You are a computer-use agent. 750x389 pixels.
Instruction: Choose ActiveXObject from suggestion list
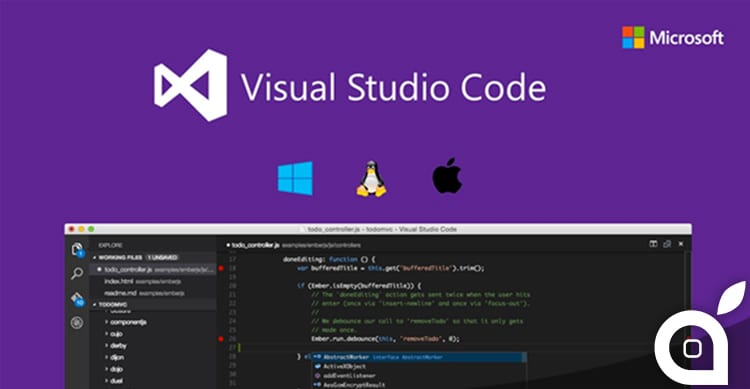pos(419,366)
